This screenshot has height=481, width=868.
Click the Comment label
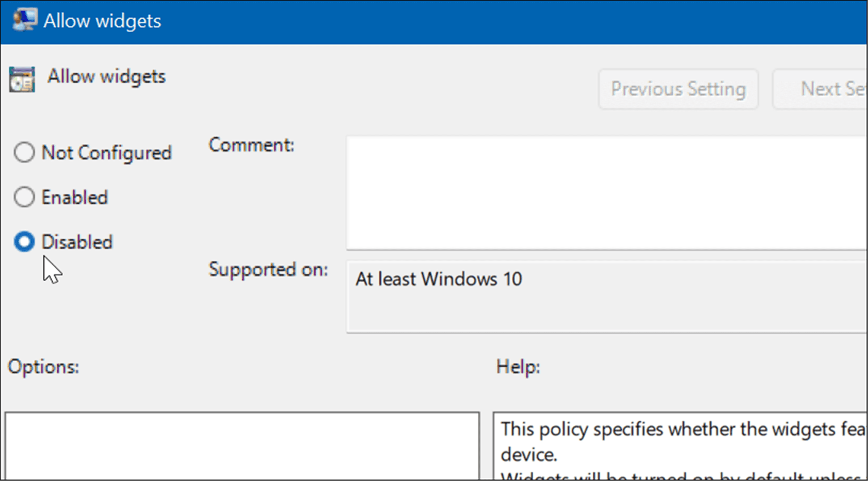coord(251,145)
